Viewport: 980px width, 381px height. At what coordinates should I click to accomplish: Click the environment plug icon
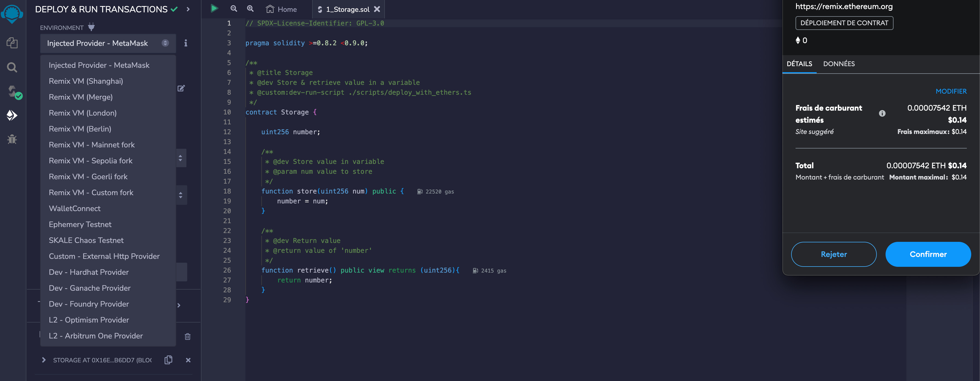point(91,27)
